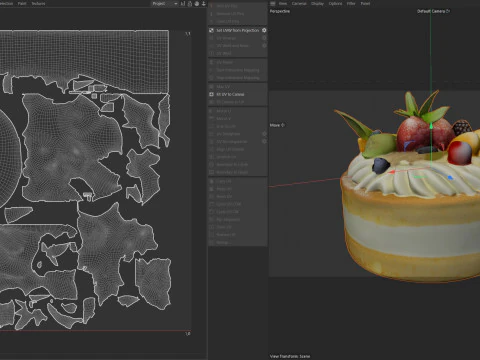Click the Default Camera icon in the viewport

point(448,11)
